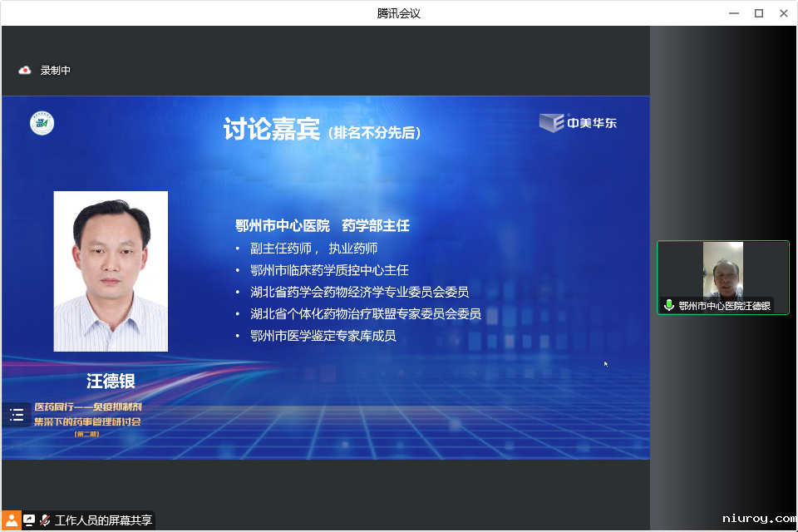Image resolution: width=798 pixels, height=532 pixels.
Task: Close the Tencent Meeting window
Action: [783, 13]
